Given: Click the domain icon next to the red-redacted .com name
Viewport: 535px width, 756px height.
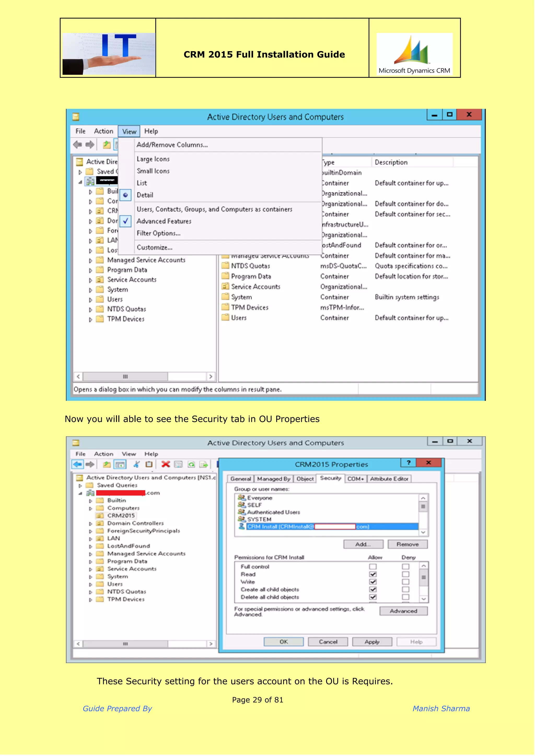Looking at the screenshot, I should click(90, 493).
